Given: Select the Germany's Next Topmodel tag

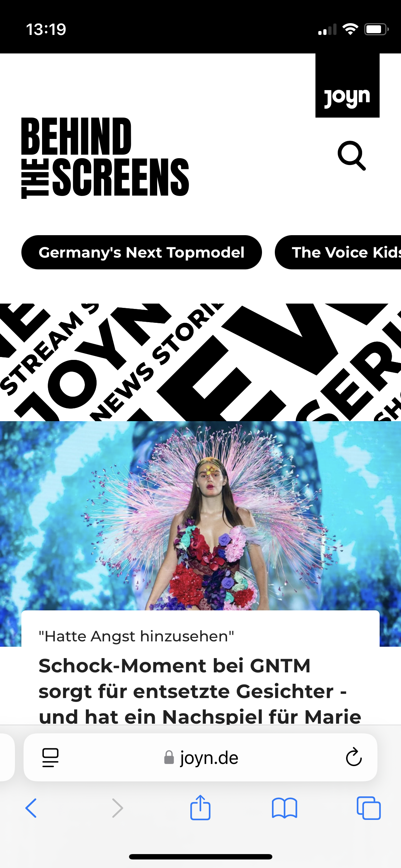Looking at the screenshot, I should 142,252.
